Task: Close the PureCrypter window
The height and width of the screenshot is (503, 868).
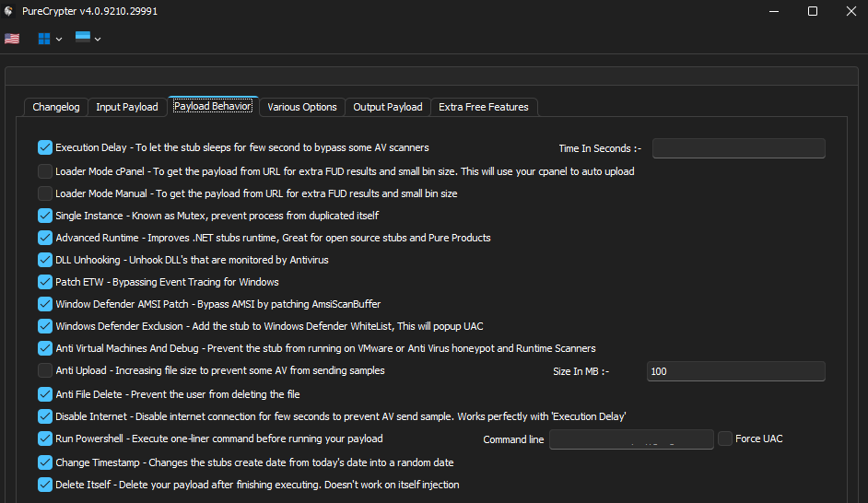Action: click(851, 11)
